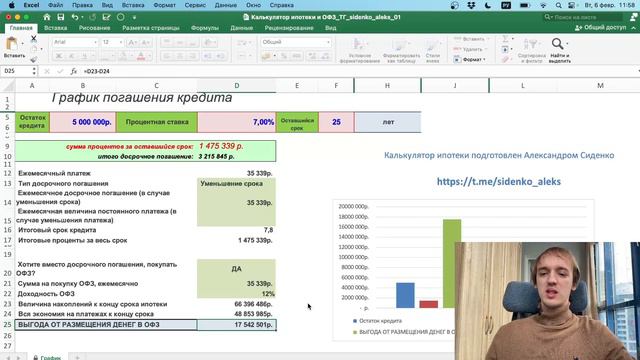Screen dimensions: 640x360
Task: Click the Paste clipboard icon
Action: tap(12, 44)
